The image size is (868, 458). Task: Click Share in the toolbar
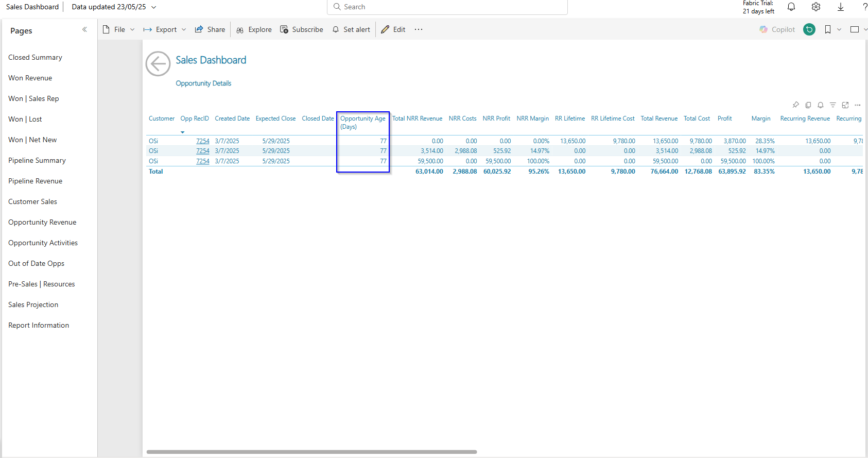210,29
